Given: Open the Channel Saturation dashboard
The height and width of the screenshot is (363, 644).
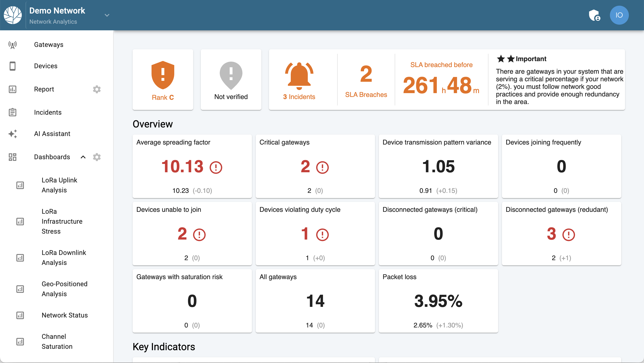Looking at the screenshot, I should tap(57, 341).
